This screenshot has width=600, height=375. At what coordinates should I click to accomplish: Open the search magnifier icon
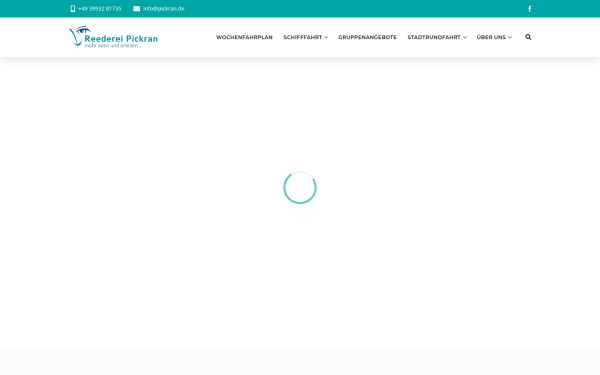(x=528, y=37)
